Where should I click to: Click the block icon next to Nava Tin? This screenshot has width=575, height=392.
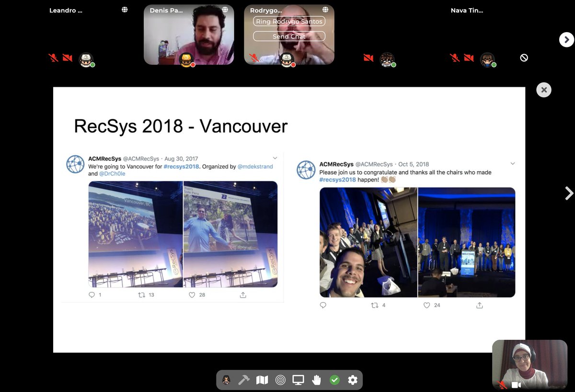[524, 58]
